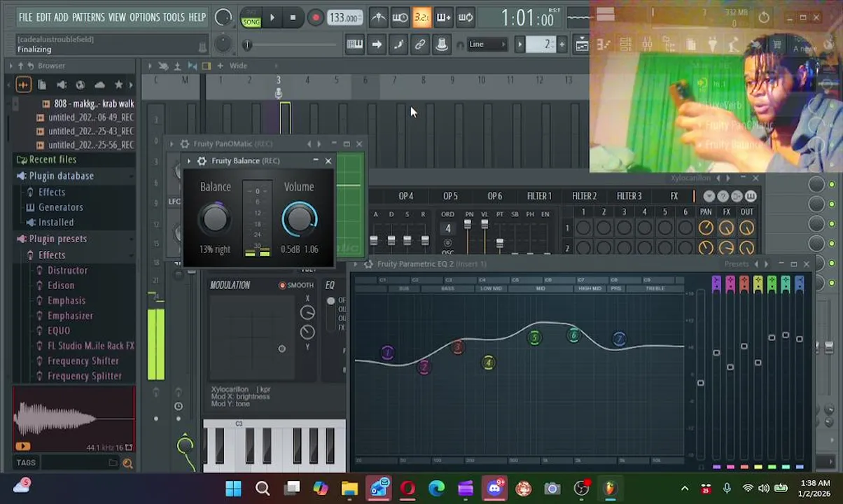Open the Line snap dropdown
This screenshot has height=504, width=843.
pyautogui.click(x=487, y=44)
